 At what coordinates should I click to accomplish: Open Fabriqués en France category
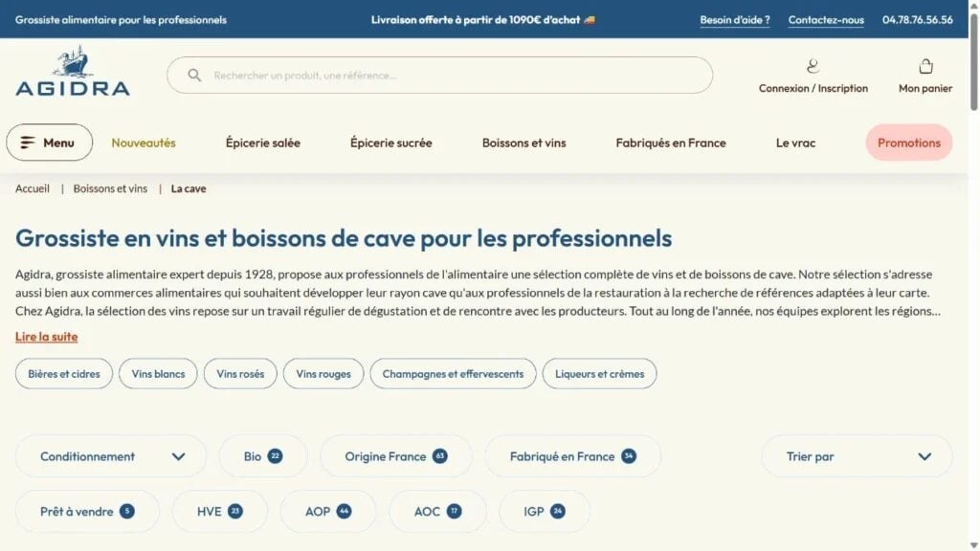pyautogui.click(x=671, y=143)
